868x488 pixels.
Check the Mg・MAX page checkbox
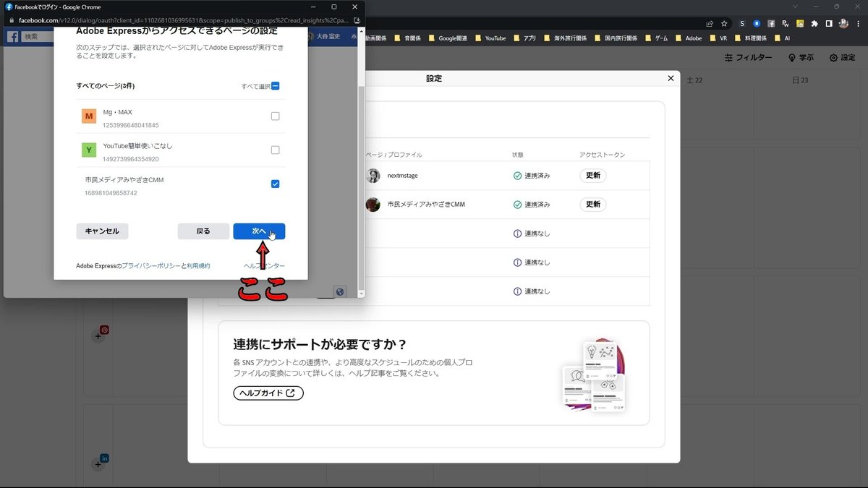coord(275,116)
